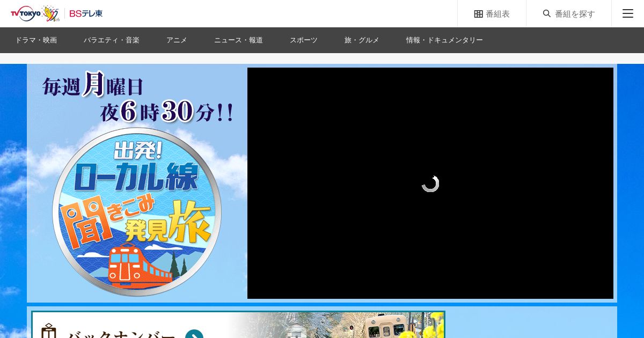Click the loading video player
The height and width of the screenshot is (338, 644).
(430, 183)
